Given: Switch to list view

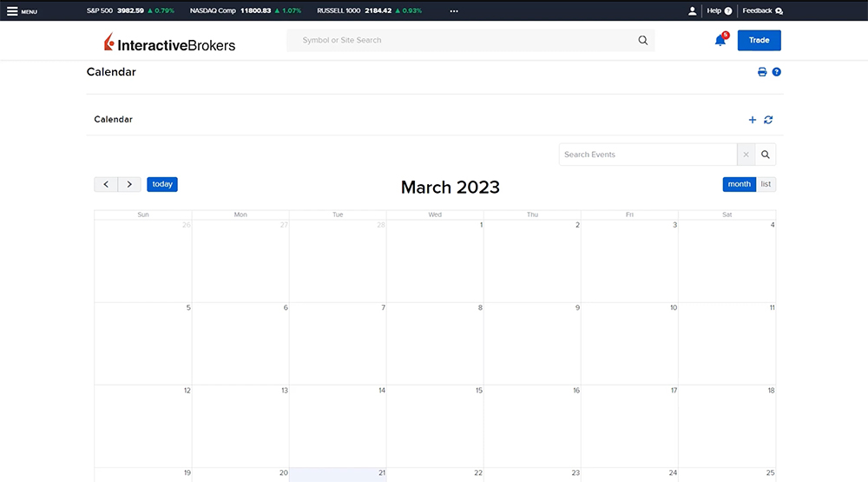Looking at the screenshot, I should click(x=766, y=184).
